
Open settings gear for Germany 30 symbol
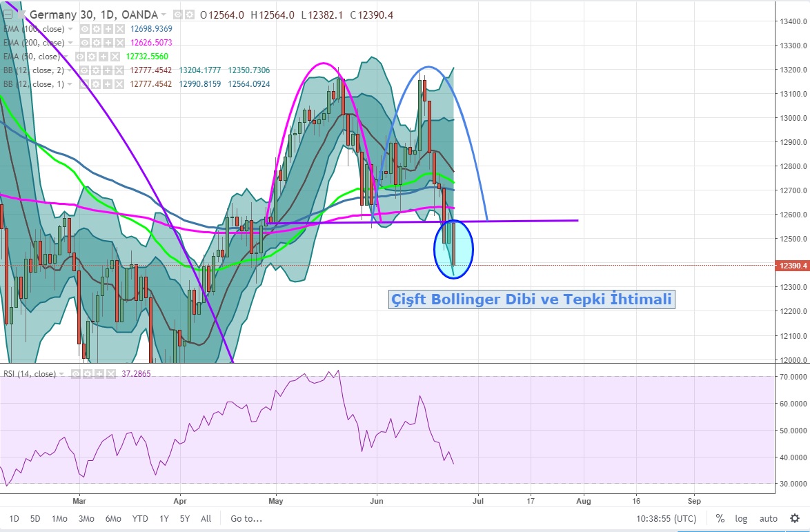pos(189,14)
